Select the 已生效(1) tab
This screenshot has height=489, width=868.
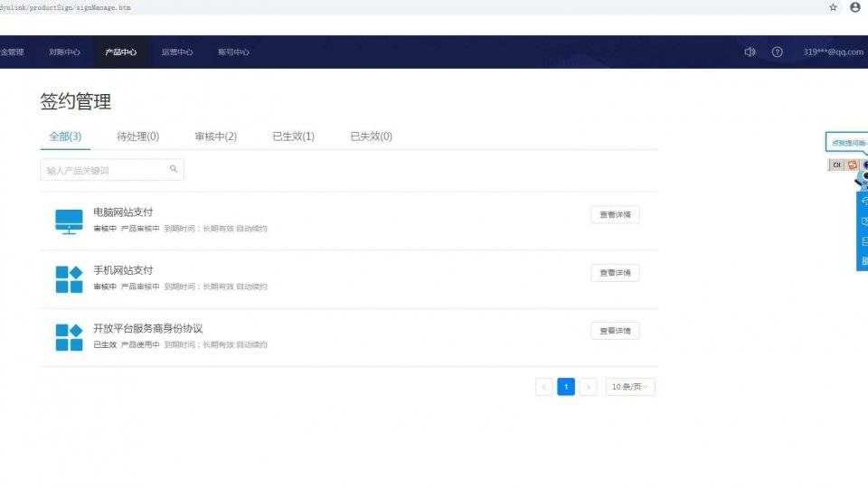tap(293, 136)
